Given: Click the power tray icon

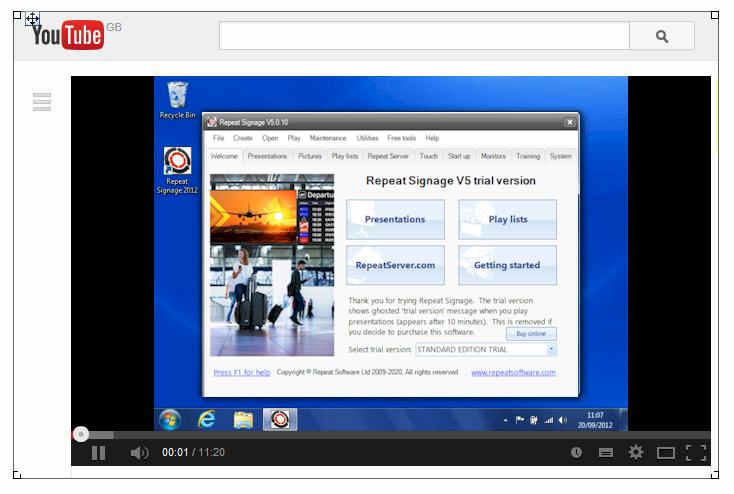Looking at the screenshot, I should pos(534,420).
